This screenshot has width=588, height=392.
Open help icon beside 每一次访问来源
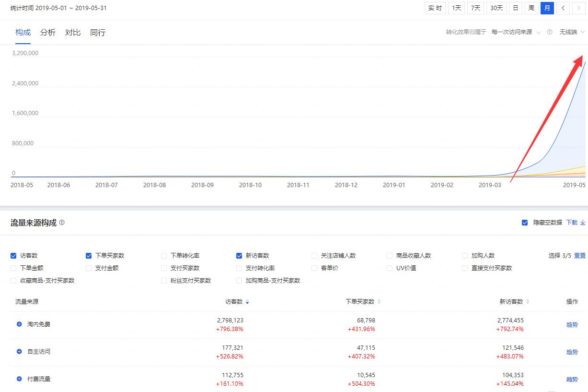point(550,32)
